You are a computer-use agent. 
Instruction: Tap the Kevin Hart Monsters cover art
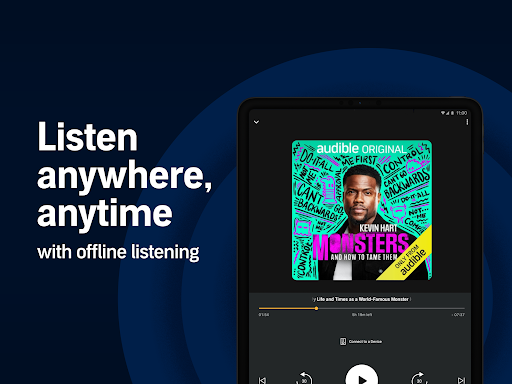pyautogui.click(x=362, y=210)
